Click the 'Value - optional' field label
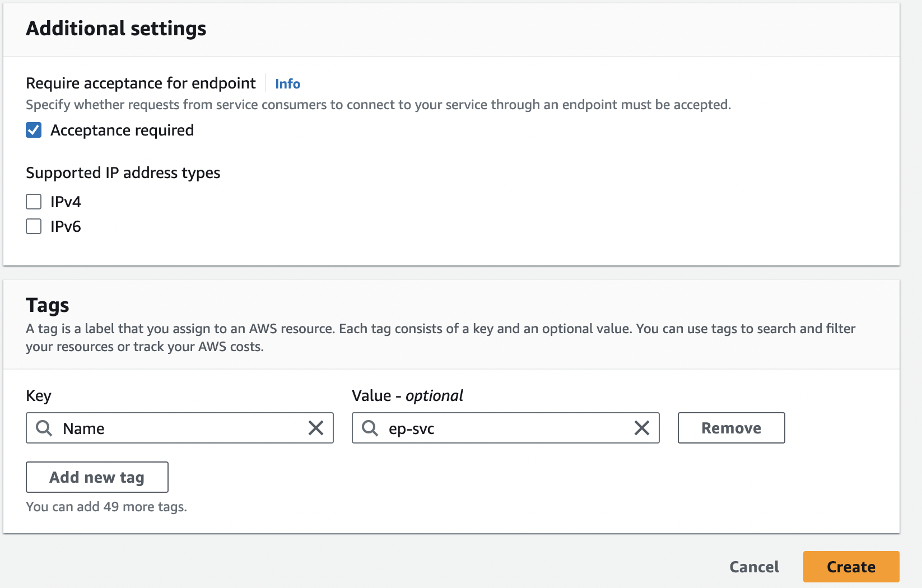922x588 pixels. (x=407, y=396)
